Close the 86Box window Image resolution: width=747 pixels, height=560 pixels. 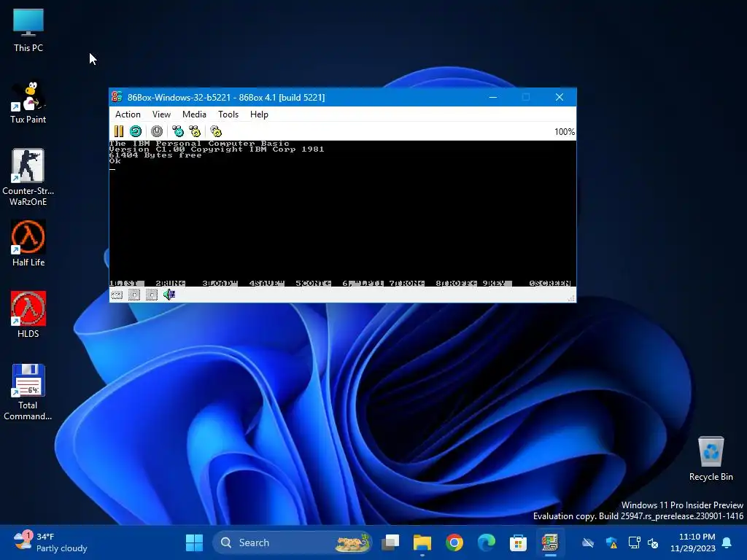(560, 97)
